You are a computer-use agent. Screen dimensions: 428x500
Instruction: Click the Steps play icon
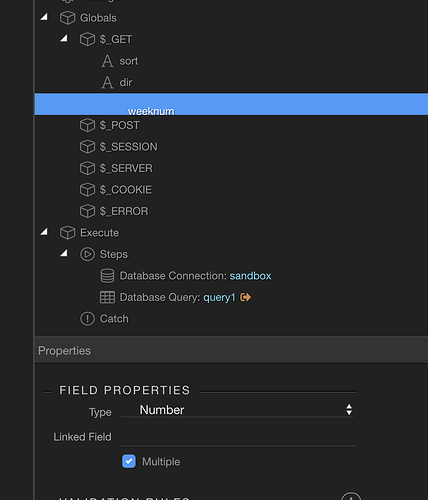[x=87, y=254]
